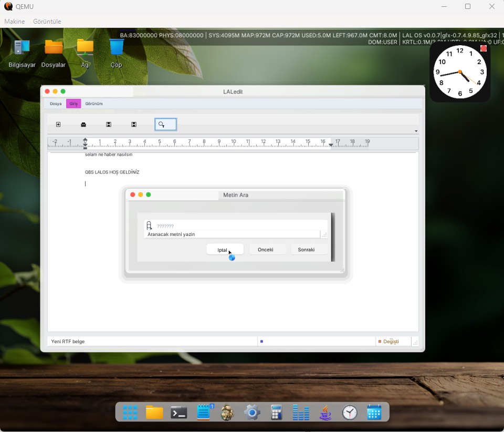The image size is (504, 432).
Task: Open the clock app in dock
Action: point(350,413)
